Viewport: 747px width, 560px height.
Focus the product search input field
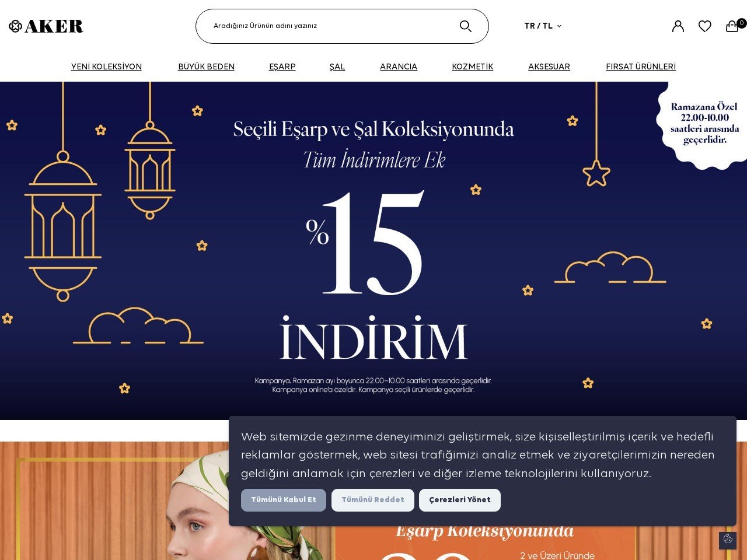(x=333, y=26)
